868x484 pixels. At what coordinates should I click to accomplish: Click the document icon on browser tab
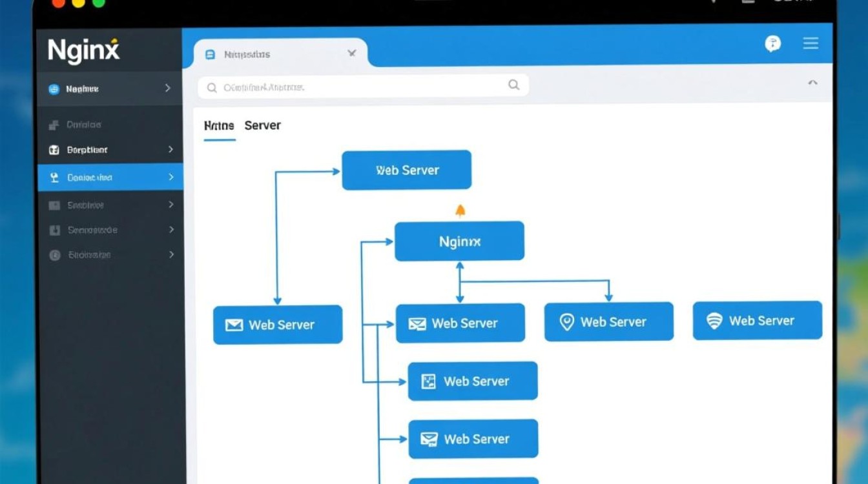[210, 54]
